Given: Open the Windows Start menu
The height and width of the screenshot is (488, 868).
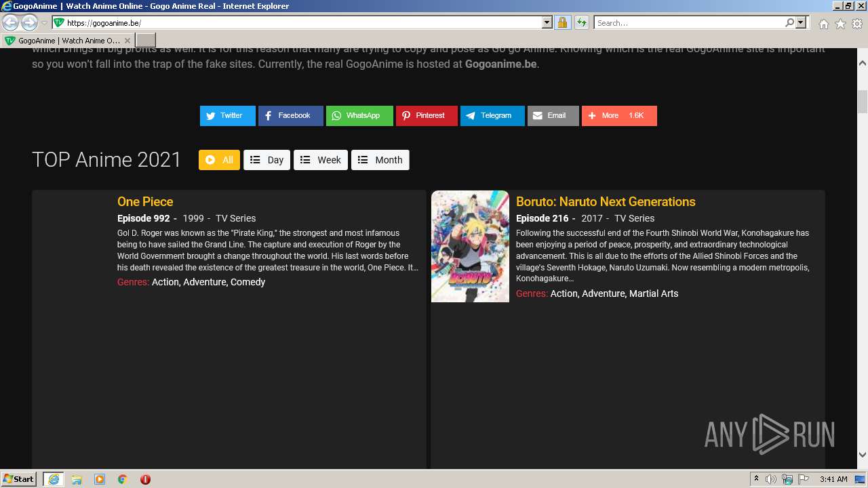Looking at the screenshot, I should (x=19, y=479).
